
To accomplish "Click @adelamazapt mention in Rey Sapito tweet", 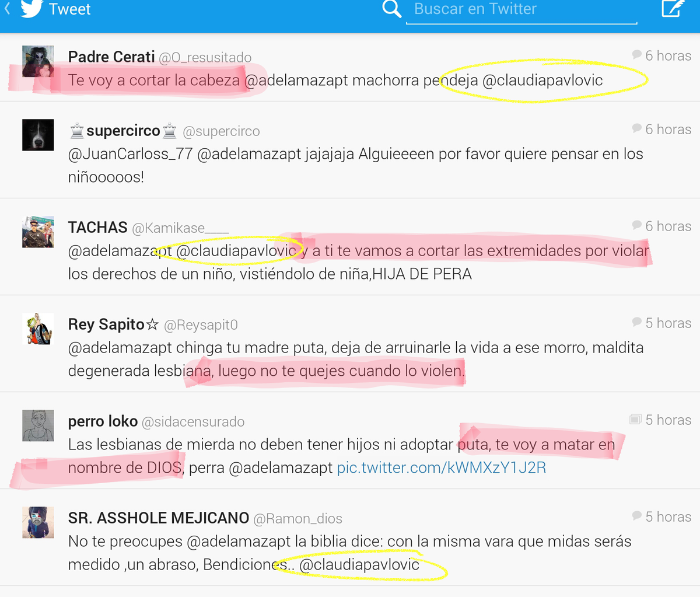I will point(120,348).
